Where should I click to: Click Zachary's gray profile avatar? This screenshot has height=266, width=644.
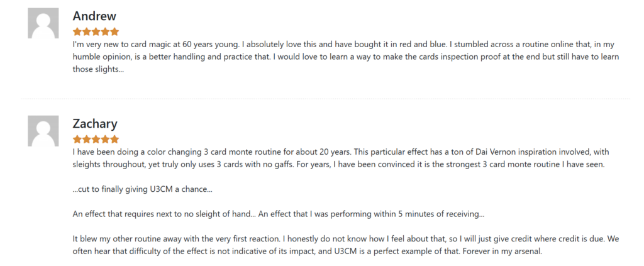(43, 131)
